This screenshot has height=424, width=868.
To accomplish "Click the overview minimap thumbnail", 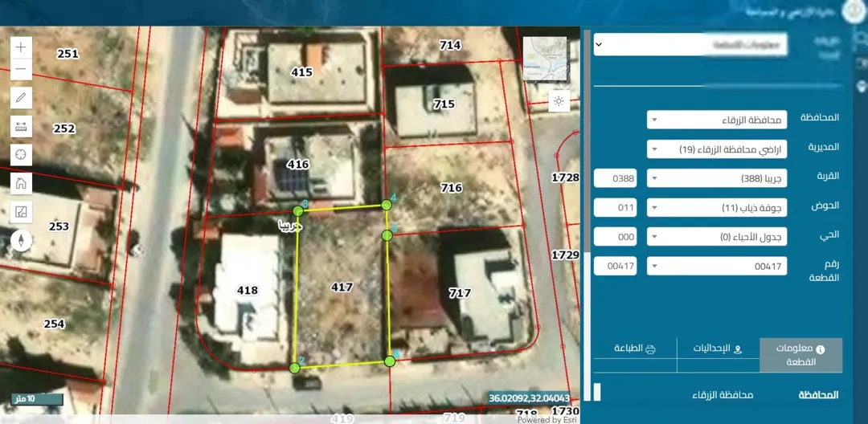I will [545, 59].
